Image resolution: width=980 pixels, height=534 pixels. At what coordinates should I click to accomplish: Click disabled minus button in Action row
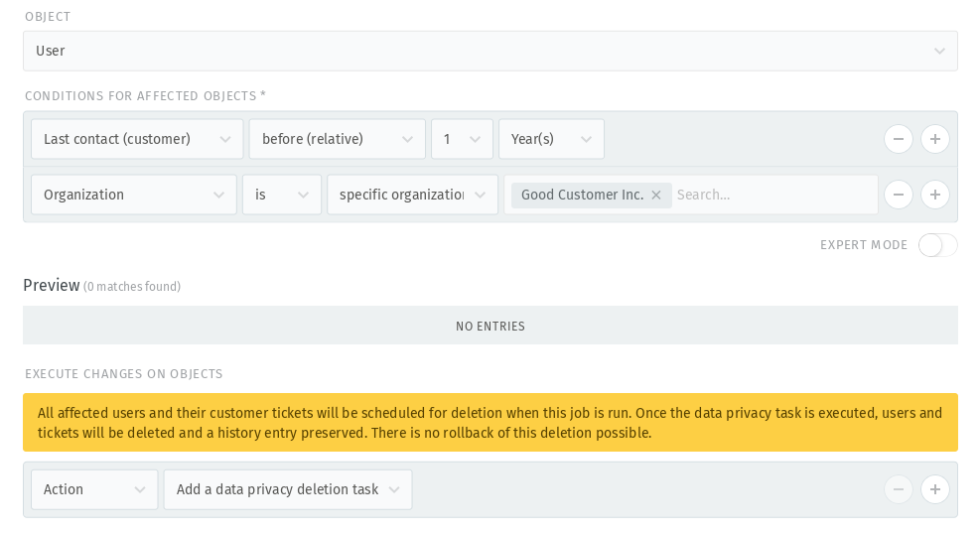(899, 489)
